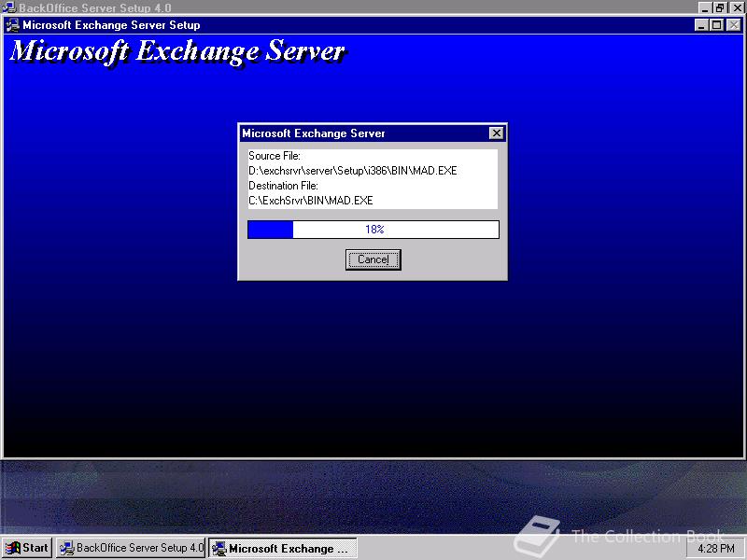The height and width of the screenshot is (560, 747).
Task: Select the Microsoft Exchange taskbar button
Action: pyautogui.click(x=283, y=548)
